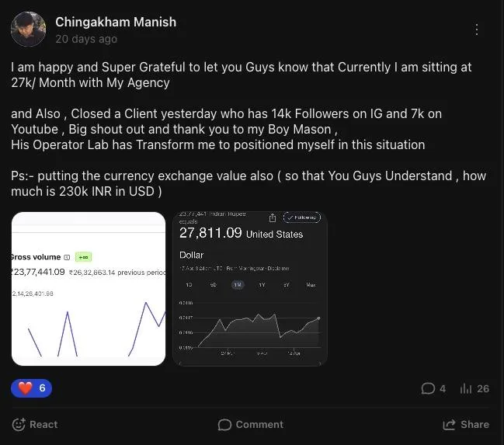Screen dimensions: 504x445
Task: Select the Max range on the currency chart
Action: coord(311,285)
